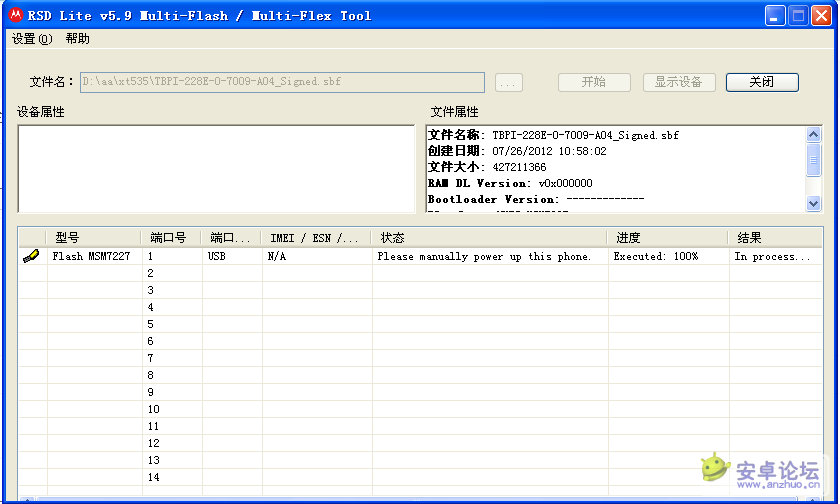The height and width of the screenshot is (504, 840).
Task: Open the 设置(O) menu
Action: click(x=32, y=39)
